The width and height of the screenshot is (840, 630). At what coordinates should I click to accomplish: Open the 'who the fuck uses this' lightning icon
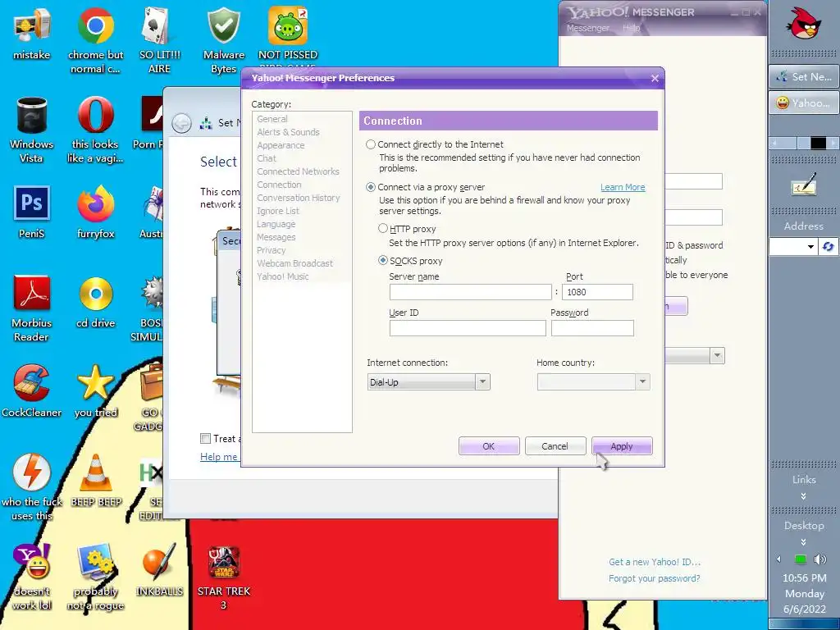(x=32, y=472)
